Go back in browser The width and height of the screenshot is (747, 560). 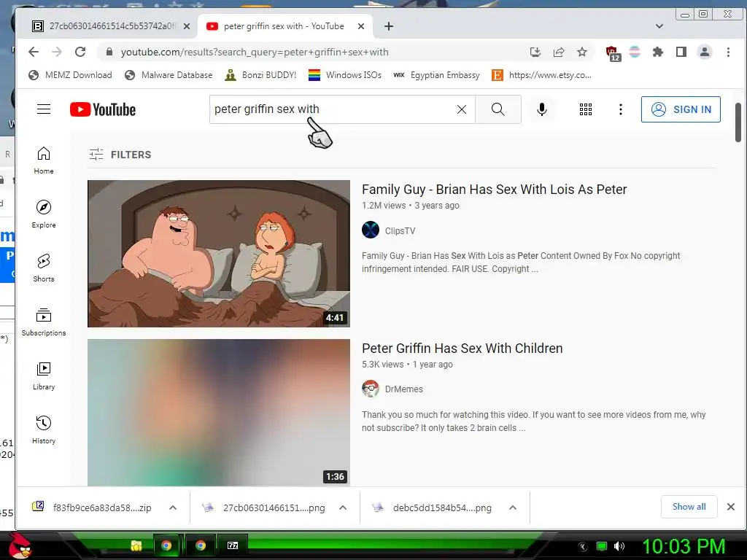tap(34, 52)
